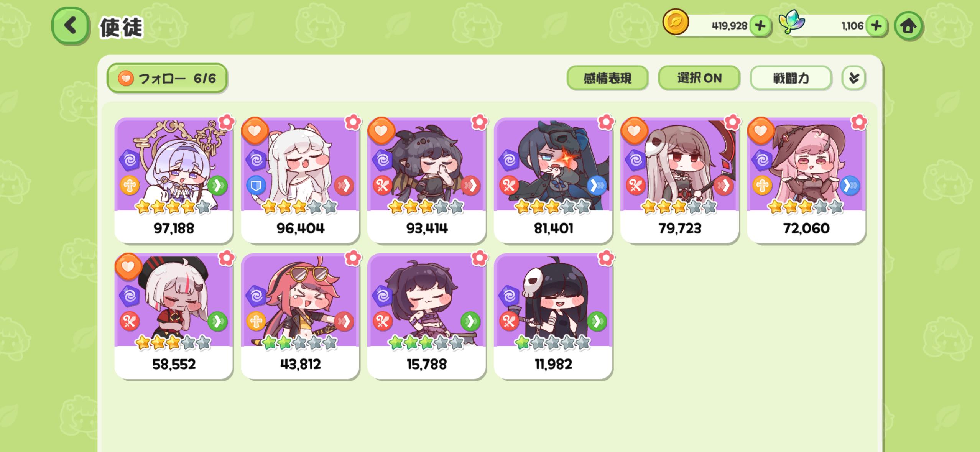
Task: Open the scythe girl card with 79,723
Action: click(x=679, y=180)
